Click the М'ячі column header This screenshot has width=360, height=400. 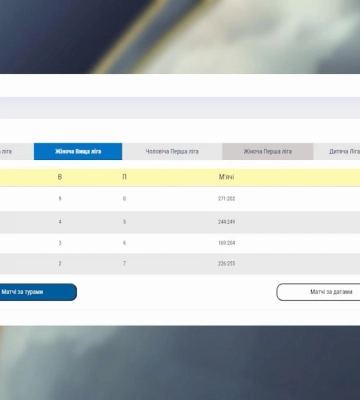click(226, 177)
